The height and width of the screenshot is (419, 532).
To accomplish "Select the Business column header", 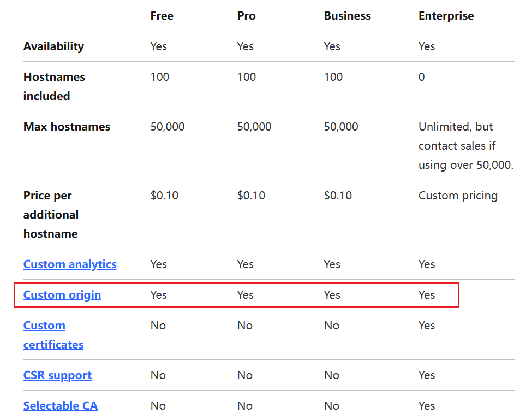I will click(347, 16).
